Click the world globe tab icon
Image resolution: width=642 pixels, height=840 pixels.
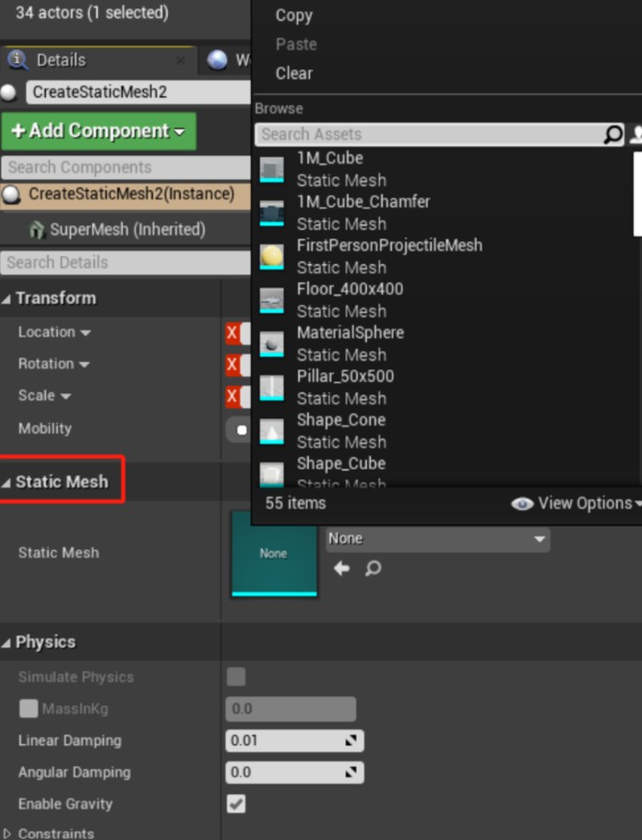218,60
